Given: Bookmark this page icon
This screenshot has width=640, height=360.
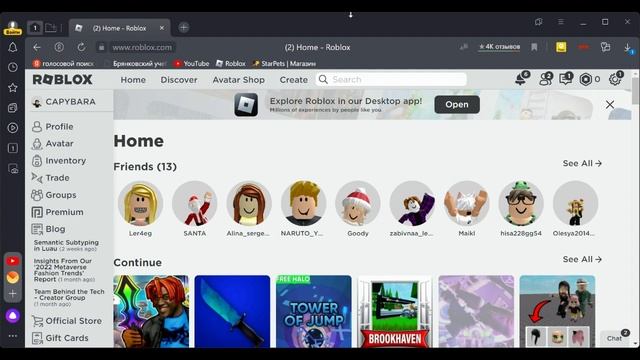Looking at the screenshot, I should coord(534,47).
